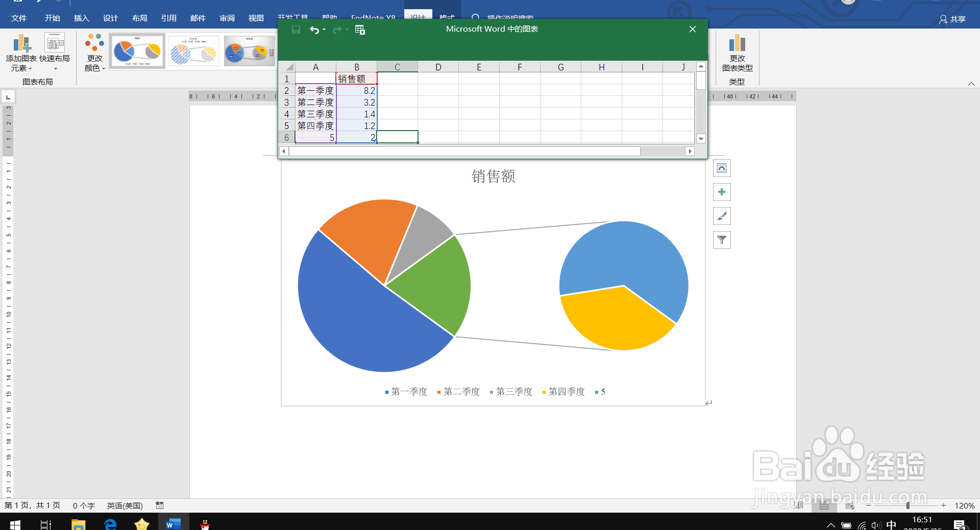Open Chart Styles brush button

pos(722,216)
